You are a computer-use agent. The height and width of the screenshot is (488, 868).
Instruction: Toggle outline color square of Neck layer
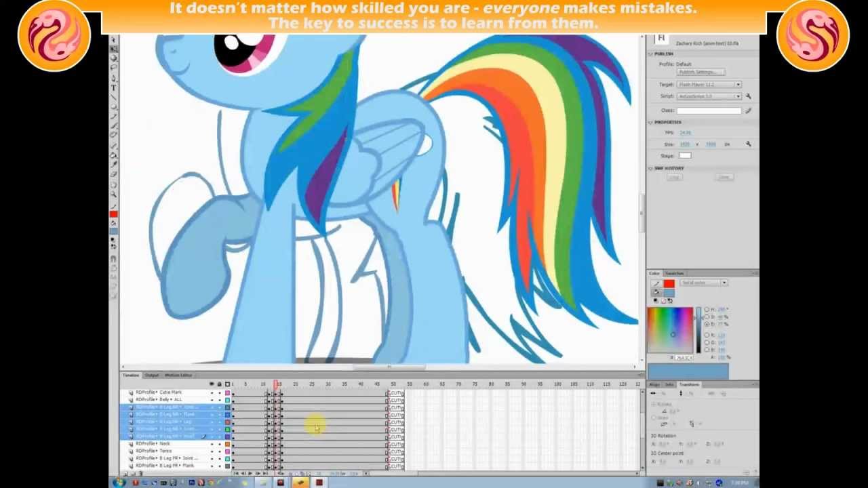point(227,443)
